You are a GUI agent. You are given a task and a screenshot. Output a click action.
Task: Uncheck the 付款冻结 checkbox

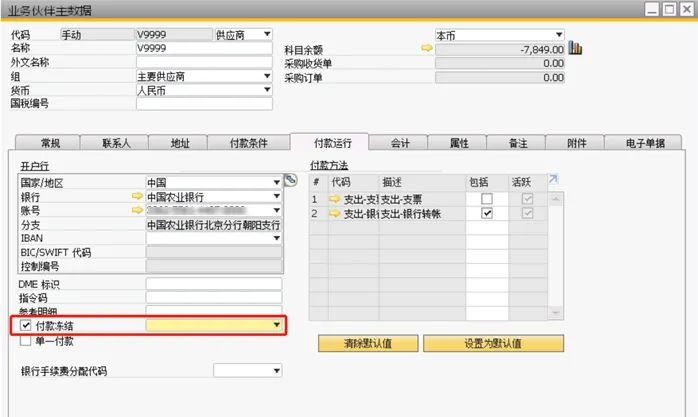(25, 325)
